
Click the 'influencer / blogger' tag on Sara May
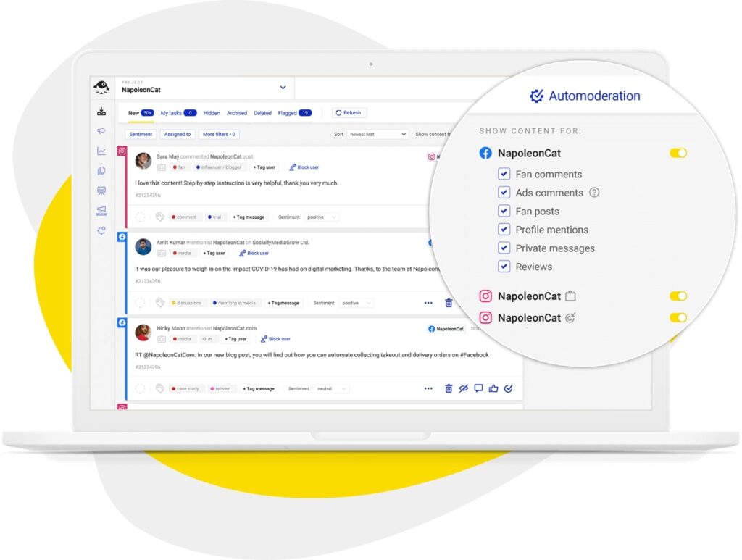(x=219, y=167)
